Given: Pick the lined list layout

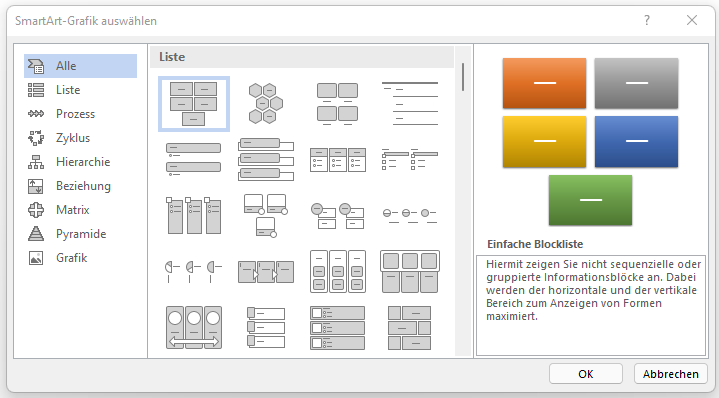Looking at the screenshot, I should point(410,104).
